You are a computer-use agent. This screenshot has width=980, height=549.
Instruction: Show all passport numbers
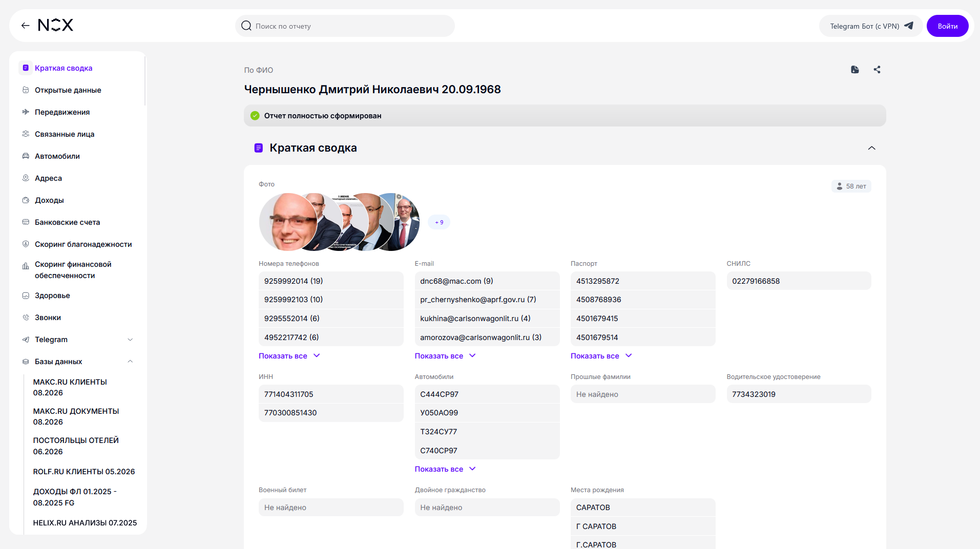tap(601, 356)
